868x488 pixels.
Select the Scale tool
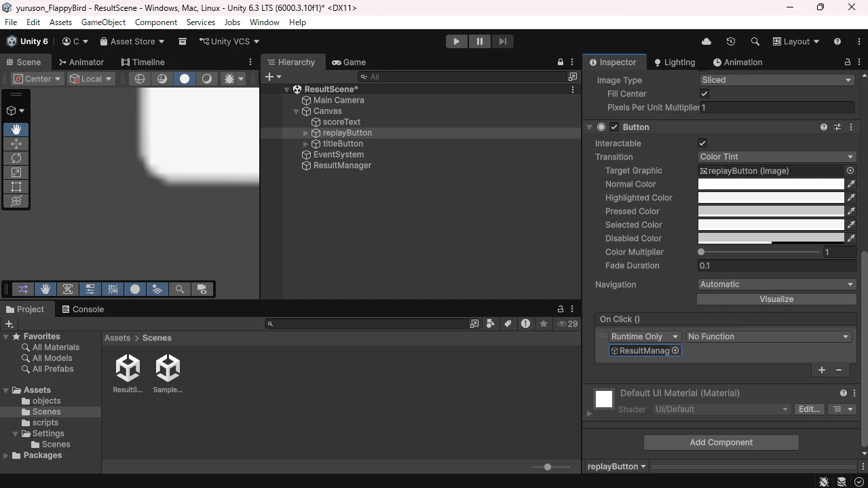tap(16, 172)
